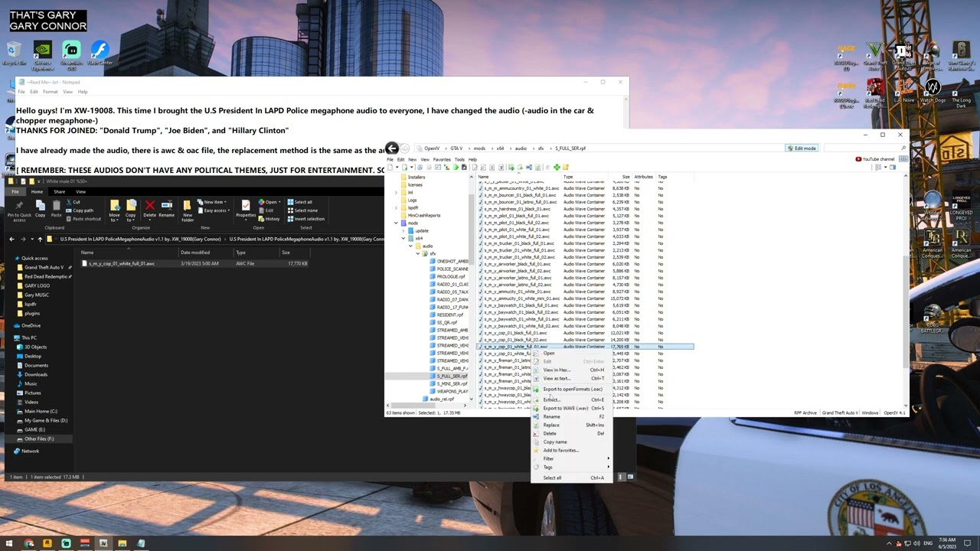This screenshot has width=980, height=551.
Task: Open Downloads in Explorer sidebar
Action: [35, 374]
